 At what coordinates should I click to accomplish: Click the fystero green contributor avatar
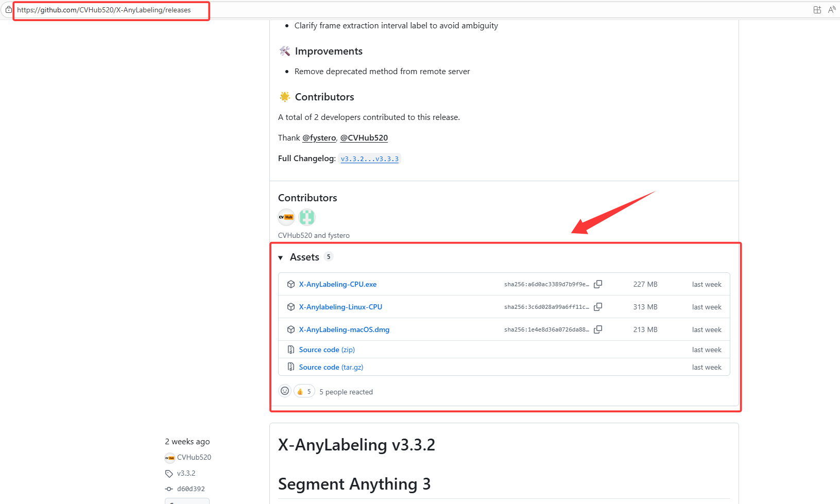(x=307, y=217)
